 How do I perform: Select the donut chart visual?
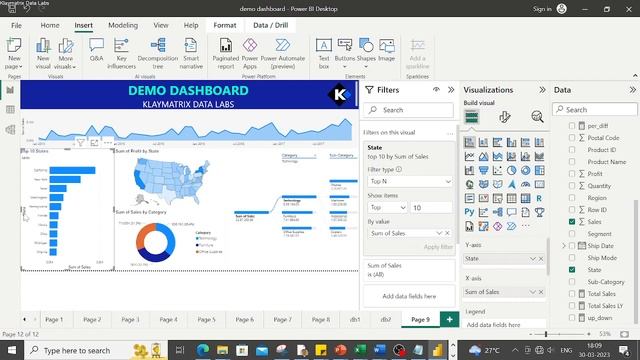(525, 170)
